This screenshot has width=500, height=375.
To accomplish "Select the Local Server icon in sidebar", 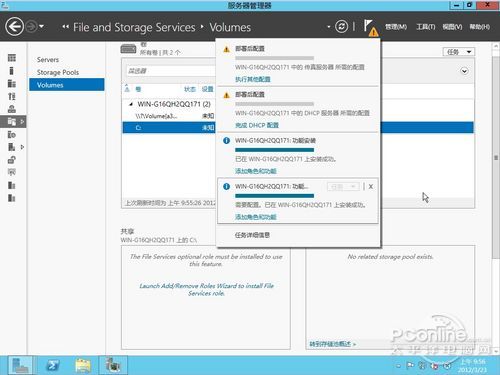I will click(12, 71).
